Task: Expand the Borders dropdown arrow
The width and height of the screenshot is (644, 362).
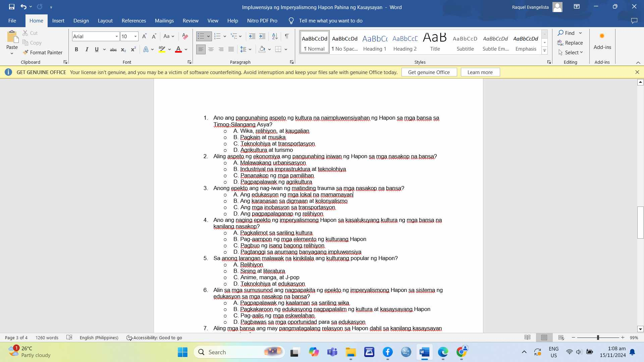Action: (x=286, y=50)
